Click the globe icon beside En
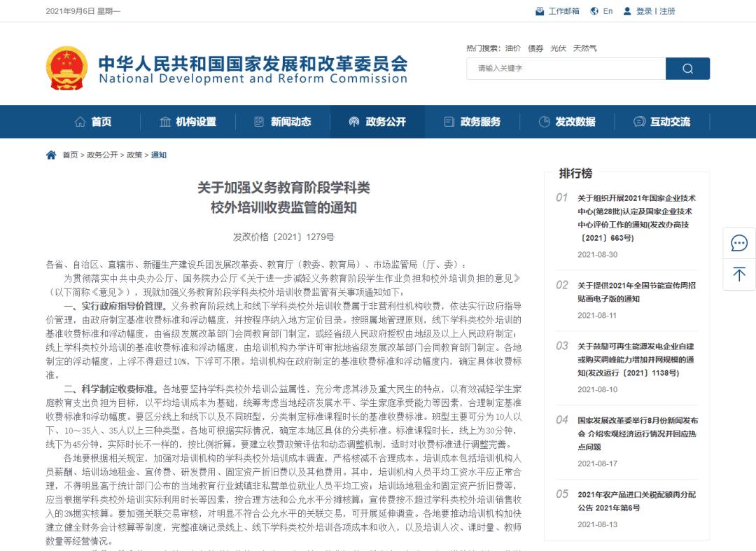This screenshot has height=551, width=756. [x=594, y=11]
